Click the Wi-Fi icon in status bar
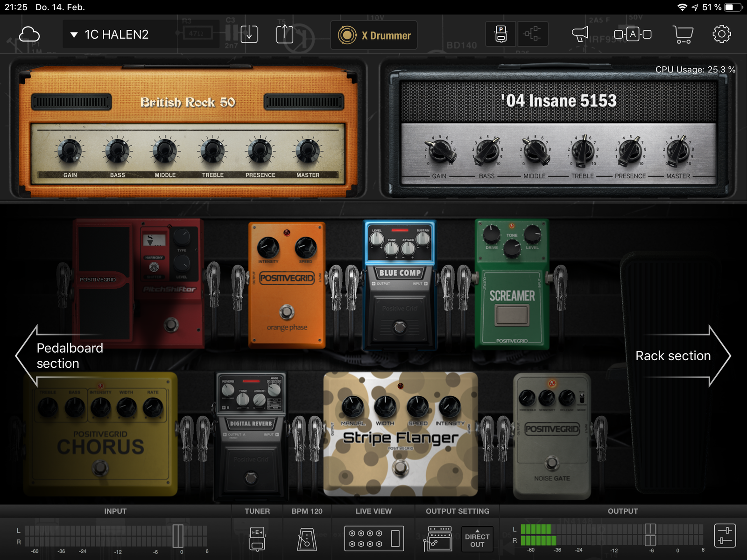The height and width of the screenshot is (560, 747). point(683,7)
